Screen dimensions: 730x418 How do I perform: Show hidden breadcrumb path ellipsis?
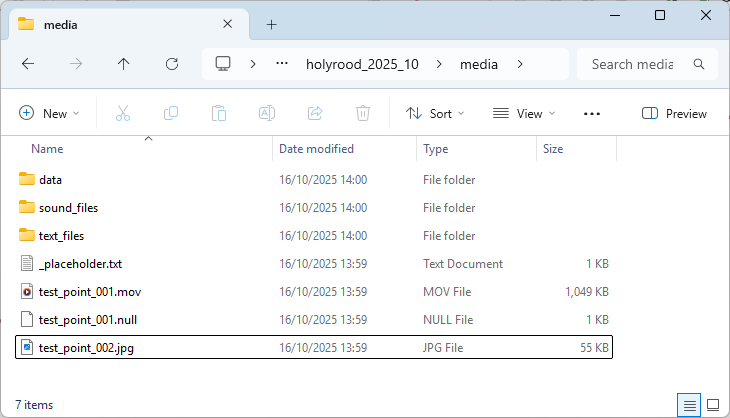(x=282, y=64)
